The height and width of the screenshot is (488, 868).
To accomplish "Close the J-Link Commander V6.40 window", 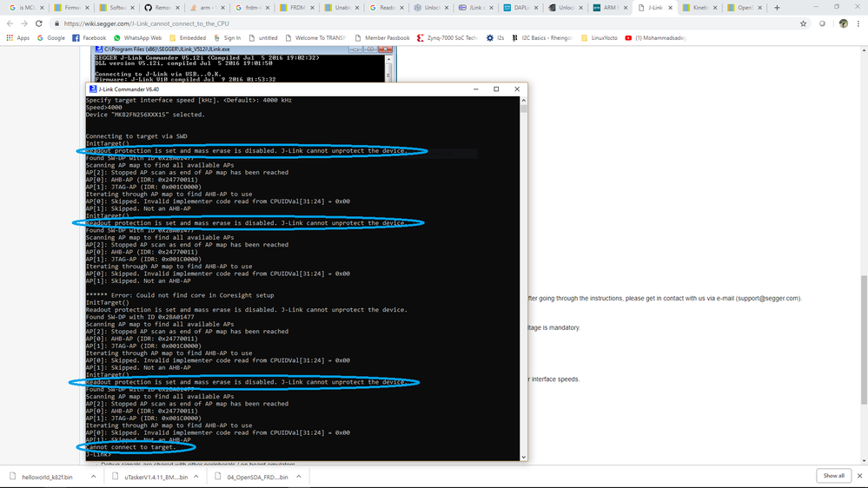I will (517, 89).
